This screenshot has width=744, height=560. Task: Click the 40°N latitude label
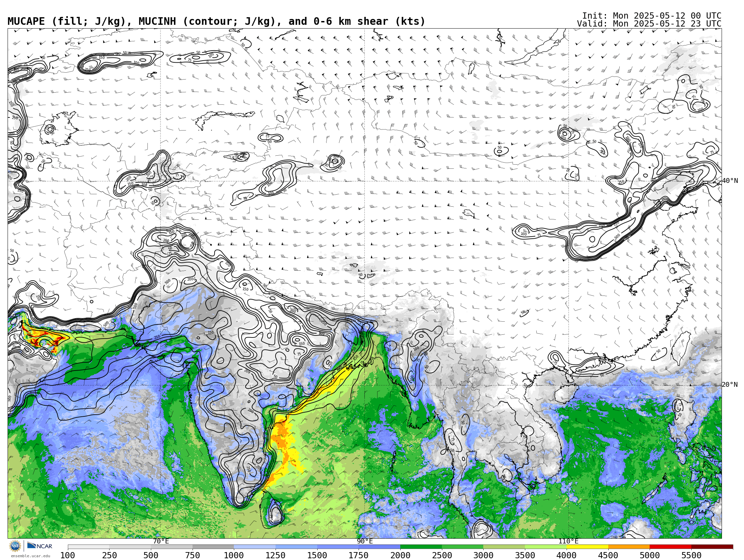click(730, 181)
